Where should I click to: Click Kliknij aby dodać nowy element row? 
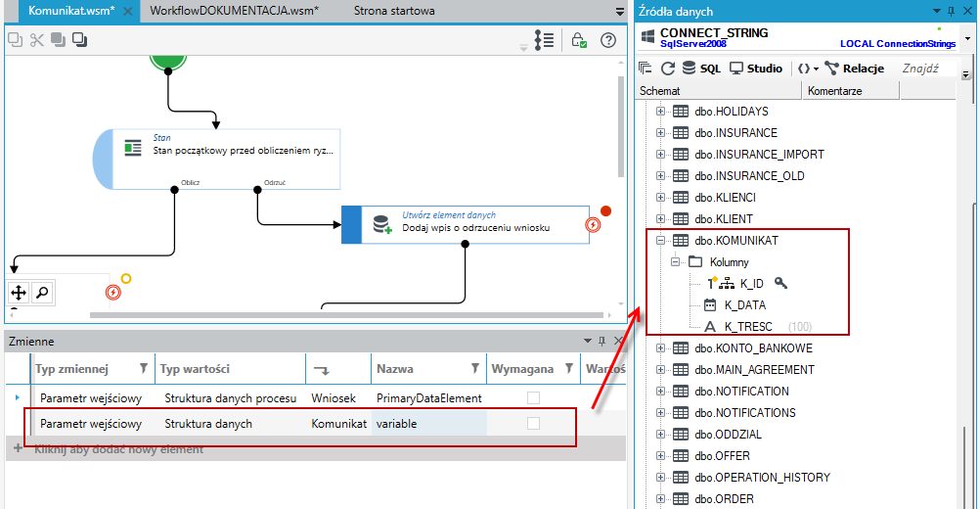pyautogui.click(x=316, y=449)
